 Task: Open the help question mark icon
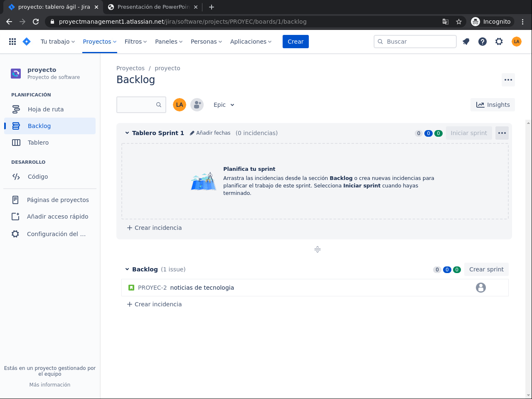coord(483,42)
